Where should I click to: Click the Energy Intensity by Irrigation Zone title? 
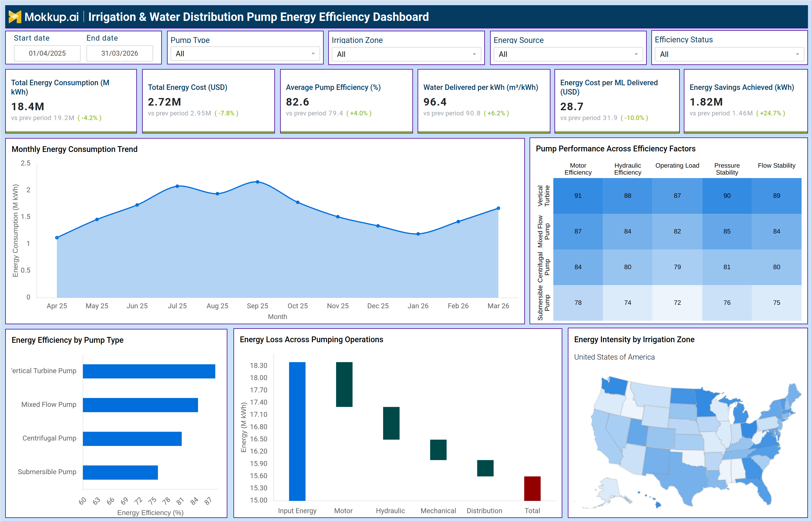coord(634,340)
